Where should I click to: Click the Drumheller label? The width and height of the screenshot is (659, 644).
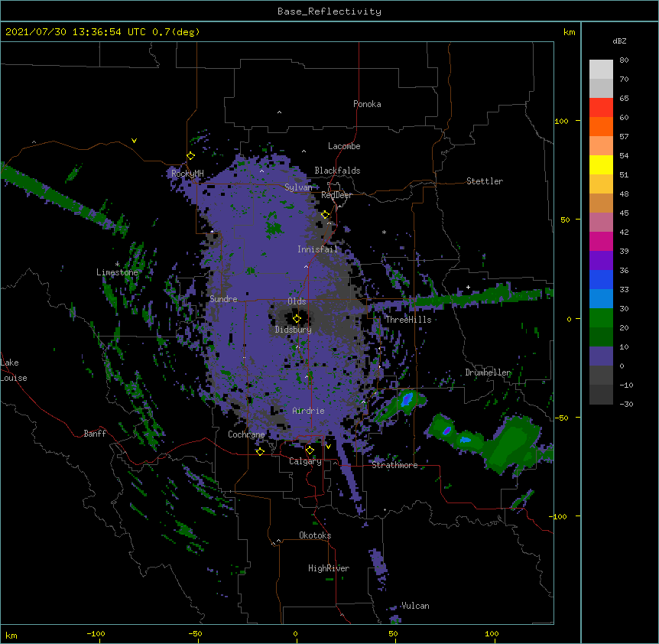[488, 372]
